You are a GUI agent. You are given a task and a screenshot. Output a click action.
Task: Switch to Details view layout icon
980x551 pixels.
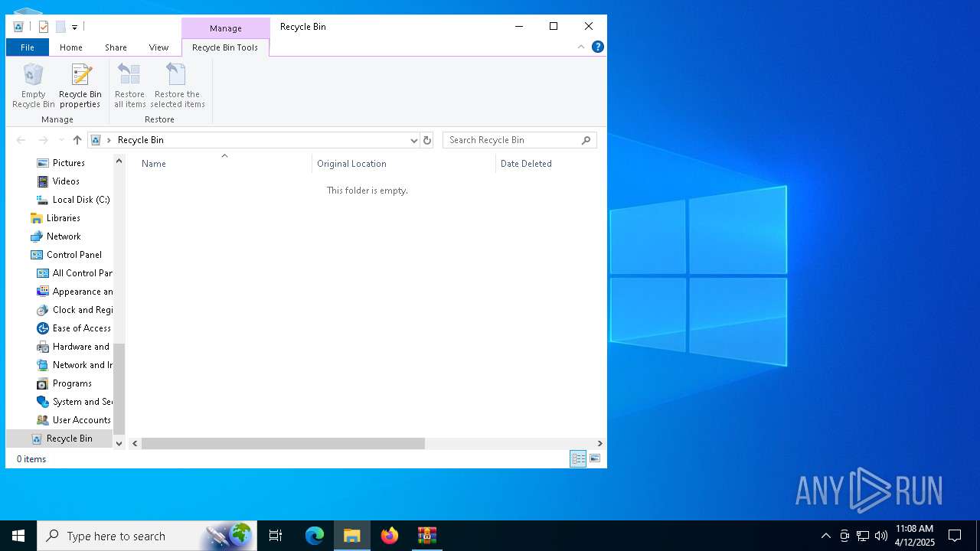[x=578, y=458]
